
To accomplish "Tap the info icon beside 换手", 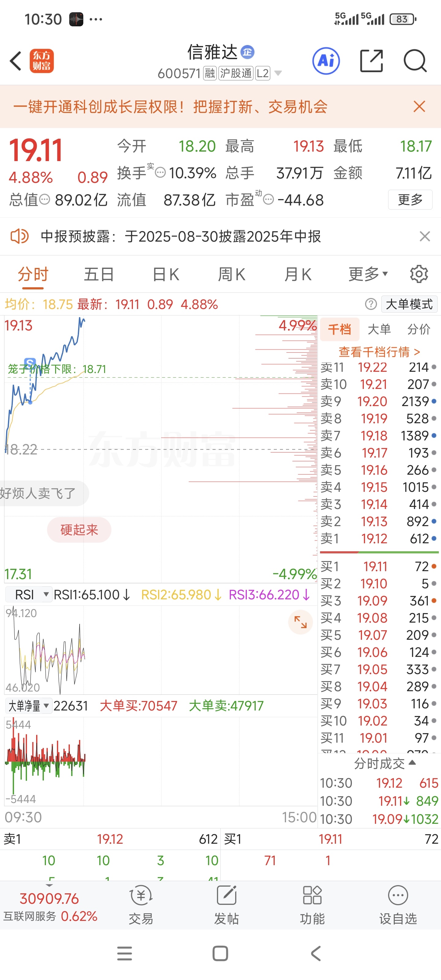I will click(x=160, y=173).
